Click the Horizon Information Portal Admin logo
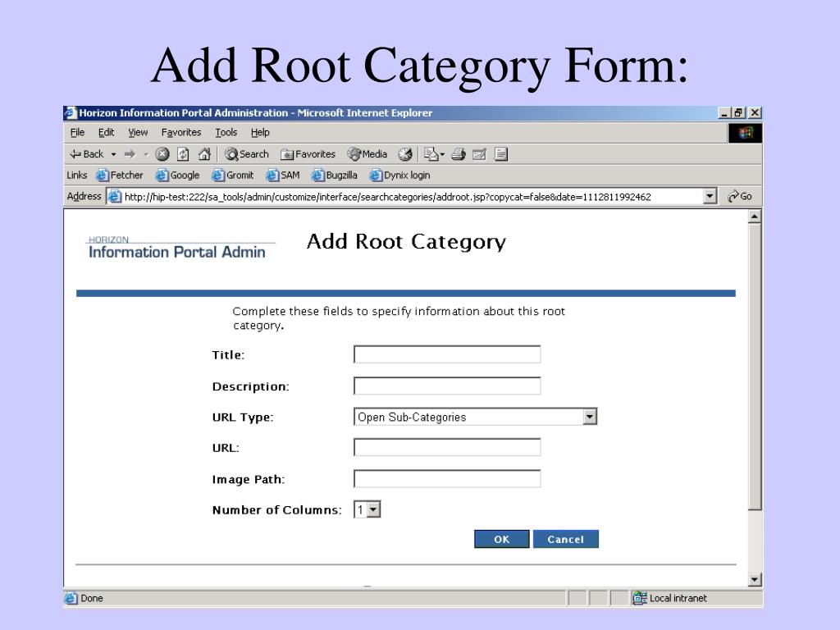 [x=180, y=248]
